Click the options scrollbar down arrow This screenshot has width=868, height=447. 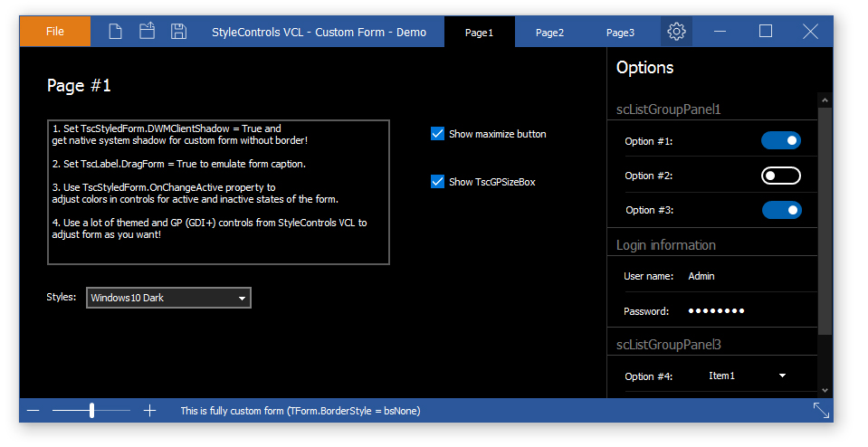(825, 391)
